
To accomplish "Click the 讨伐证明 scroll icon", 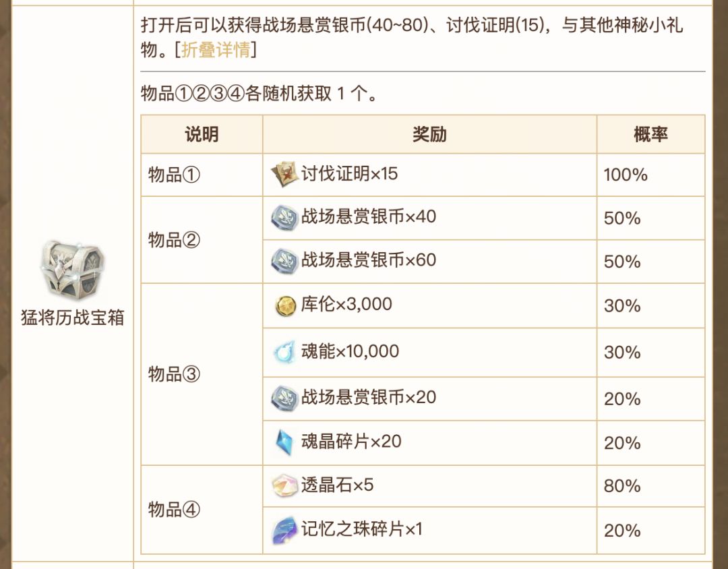I will 284,175.
